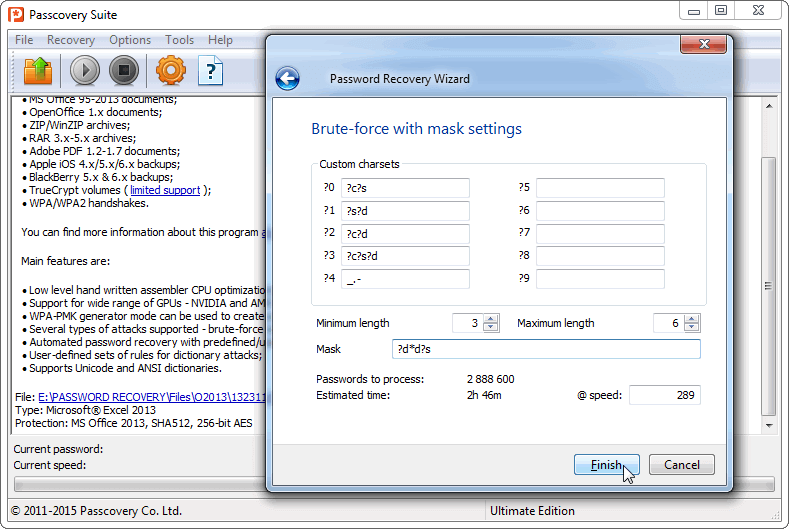Viewport: 789px width, 529px height.
Task: Open the Recovery menu
Action: (71, 40)
